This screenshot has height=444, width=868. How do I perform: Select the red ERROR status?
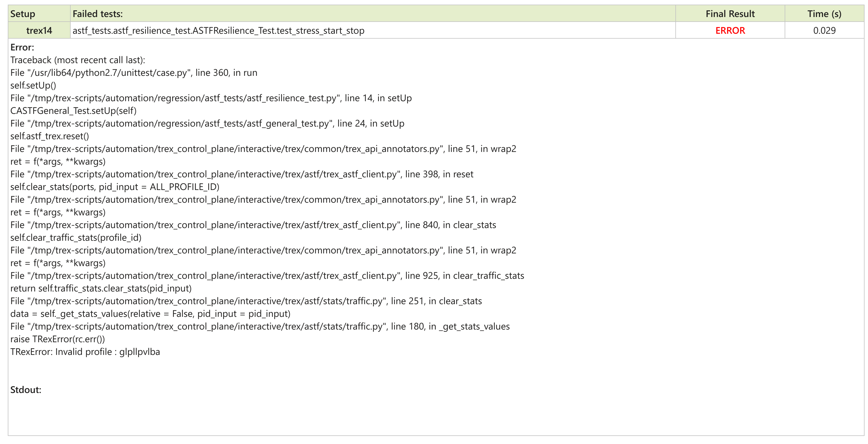[730, 30]
